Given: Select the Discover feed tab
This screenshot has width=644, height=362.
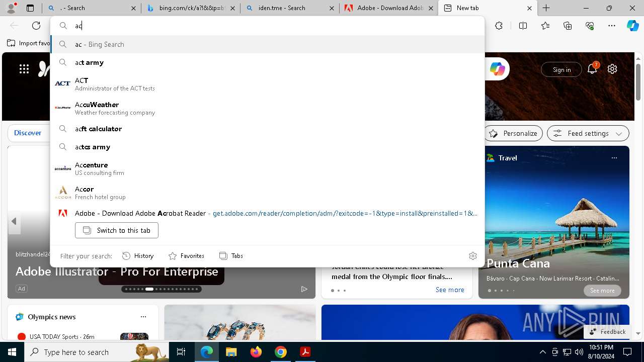Looking at the screenshot, I should (x=28, y=133).
